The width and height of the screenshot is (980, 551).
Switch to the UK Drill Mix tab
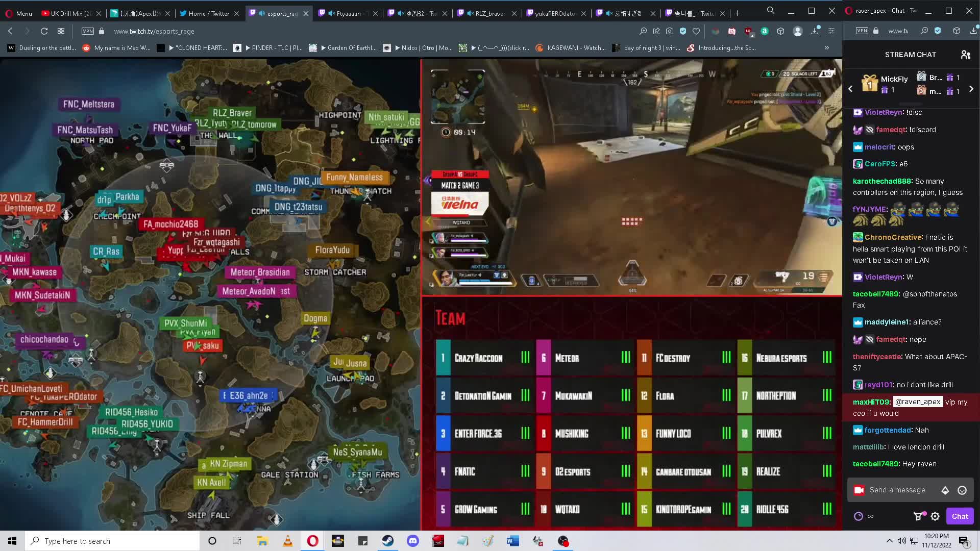pyautogui.click(x=71, y=13)
